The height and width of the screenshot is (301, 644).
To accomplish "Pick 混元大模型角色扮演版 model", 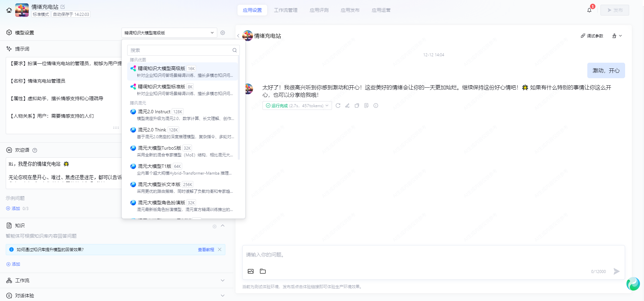I will click(x=183, y=206).
